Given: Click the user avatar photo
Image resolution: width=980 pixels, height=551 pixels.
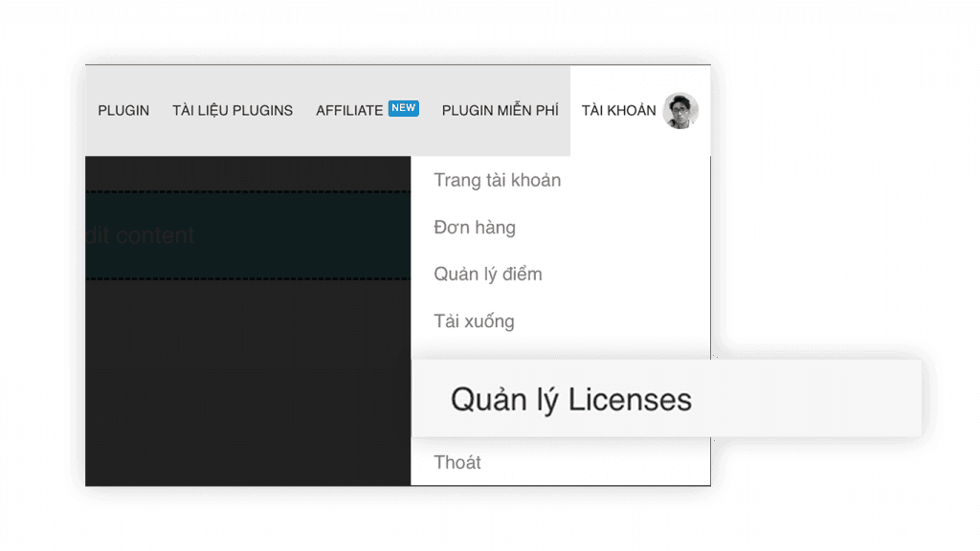Looking at the screenshot, I should click(680, 111).
